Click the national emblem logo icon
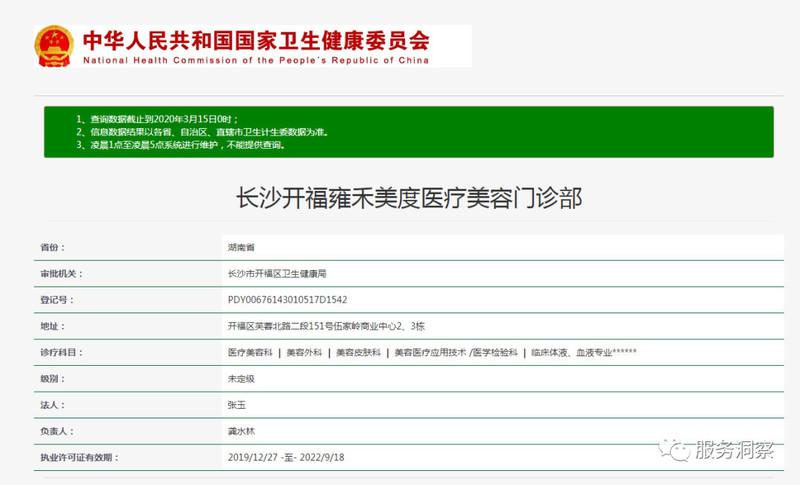800x485 pixels. click(x=53, y=46)
